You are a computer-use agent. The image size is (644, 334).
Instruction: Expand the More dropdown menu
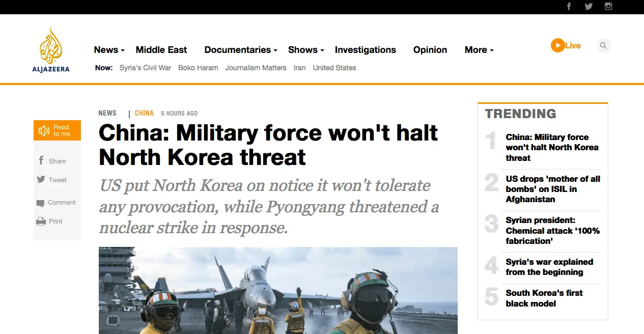point(479,50)
